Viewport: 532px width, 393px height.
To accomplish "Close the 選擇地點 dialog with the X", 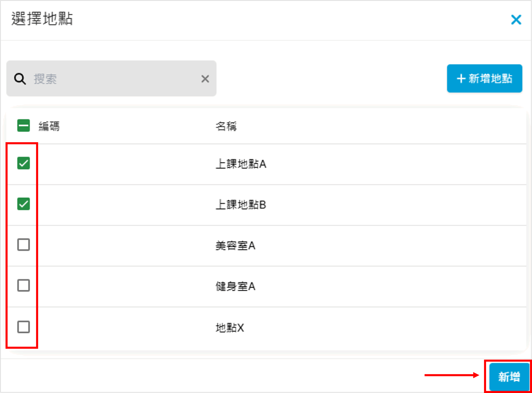I will 516,20.
